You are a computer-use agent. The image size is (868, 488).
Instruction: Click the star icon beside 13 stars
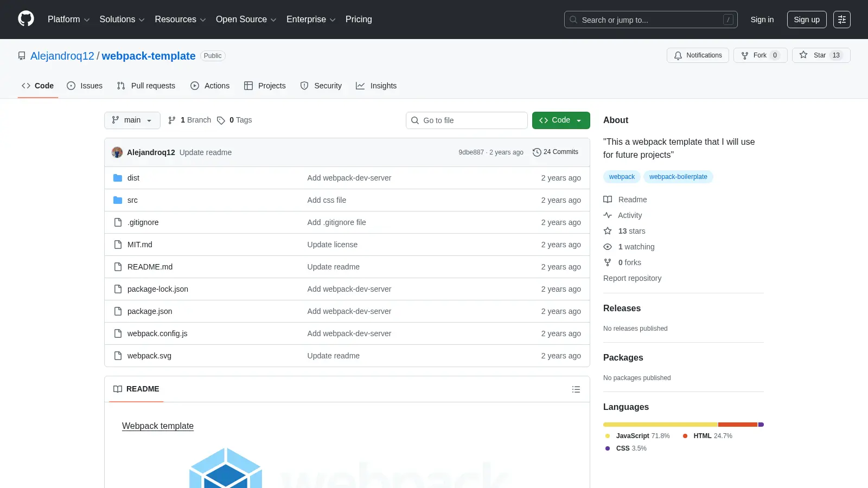pos(608,231)
